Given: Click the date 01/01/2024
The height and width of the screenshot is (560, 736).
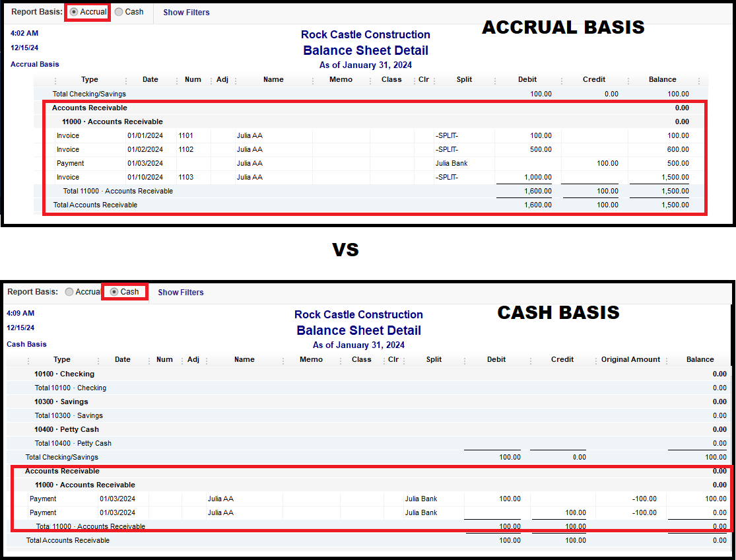Looking at the screenshot, I should [145, 135].
